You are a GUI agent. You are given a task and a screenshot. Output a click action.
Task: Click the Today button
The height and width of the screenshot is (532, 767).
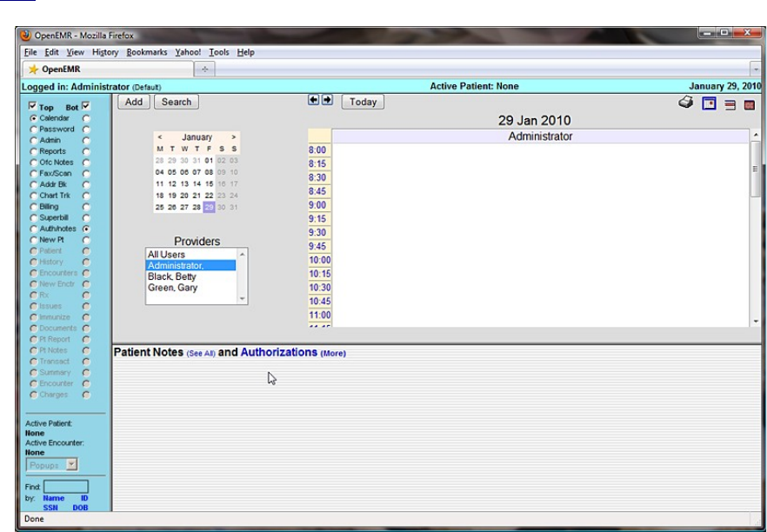click(x=363, y=102)
